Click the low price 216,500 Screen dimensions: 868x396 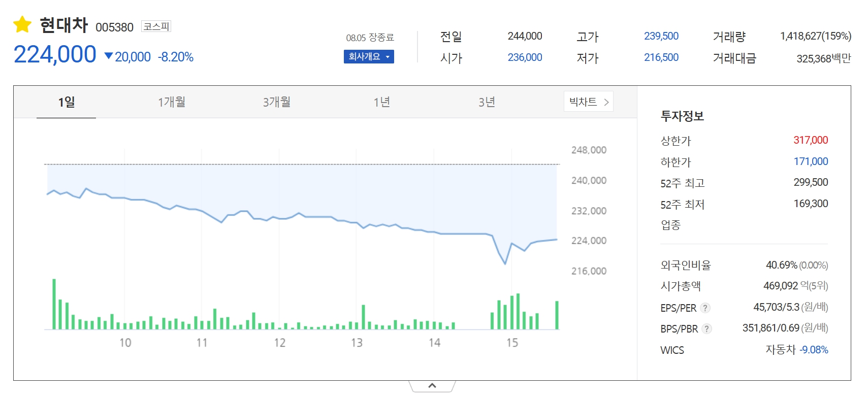pyautogui.click(x=661, y=57)
